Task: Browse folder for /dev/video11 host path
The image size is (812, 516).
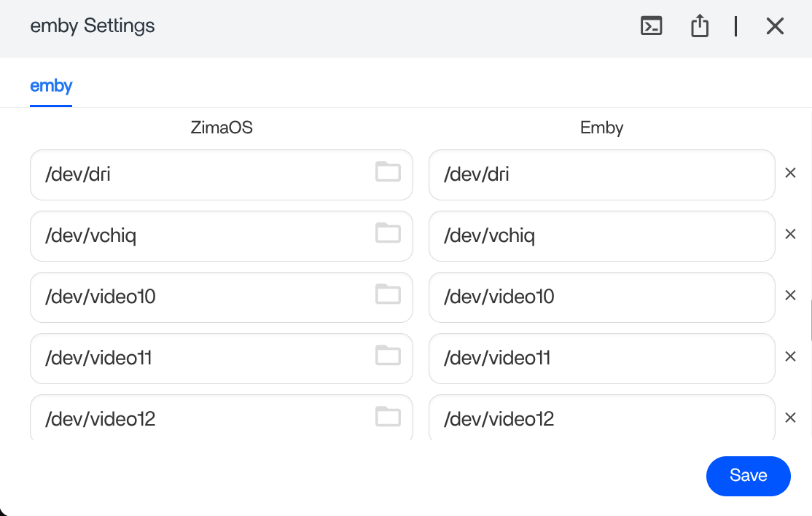Action: [x=388, y=356]
